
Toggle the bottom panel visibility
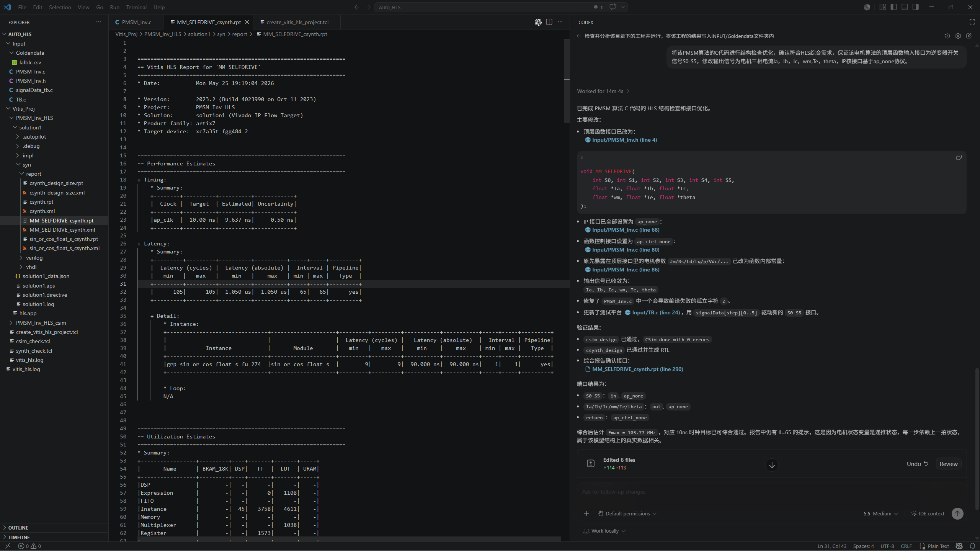point(905,7)
